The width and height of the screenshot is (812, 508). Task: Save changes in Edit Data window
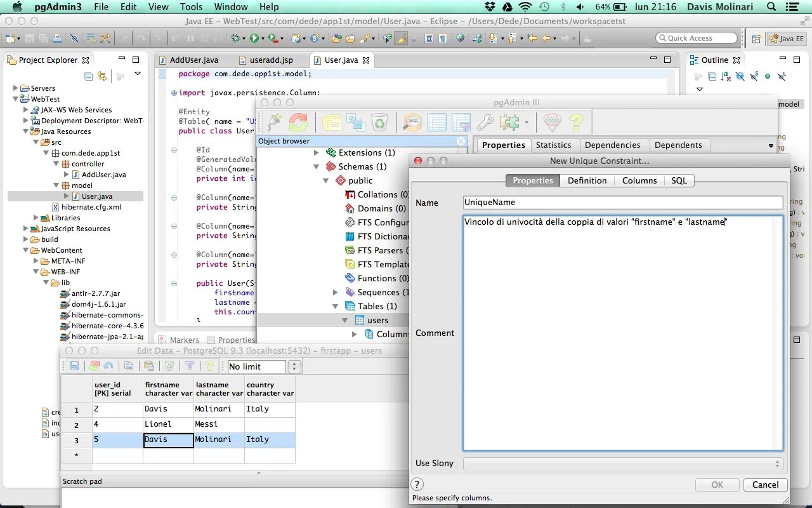click(x=74, y=366)
